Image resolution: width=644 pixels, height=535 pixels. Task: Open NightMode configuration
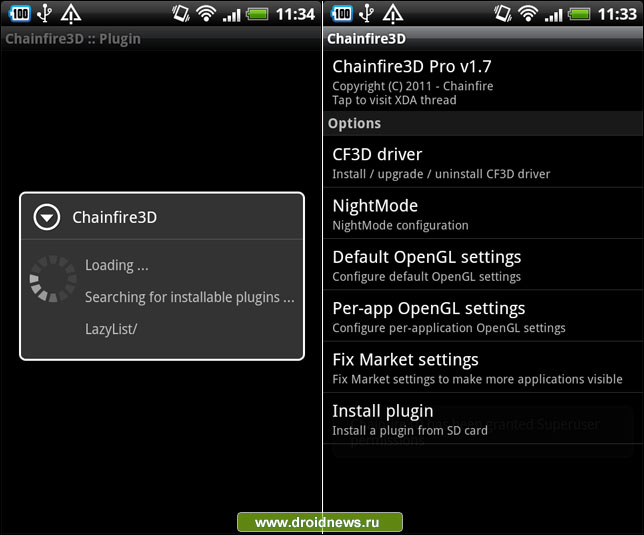483,214
